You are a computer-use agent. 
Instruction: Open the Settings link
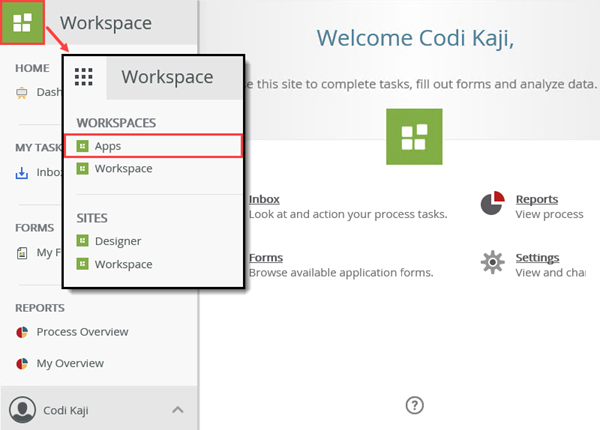(537, 258)
